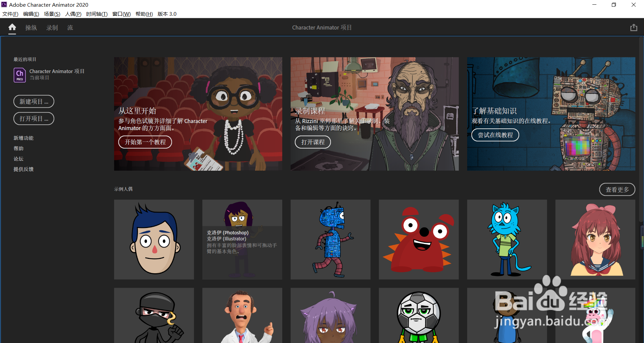Click the 新建项目 button
Viewport: 644px width, 343px height.
(34, 101)
